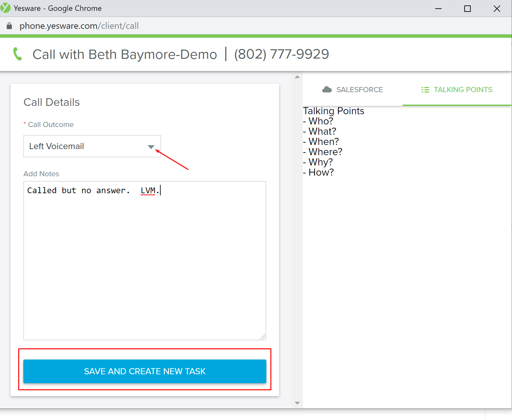Click the '- Where?' talking point

tap(323, 152)
